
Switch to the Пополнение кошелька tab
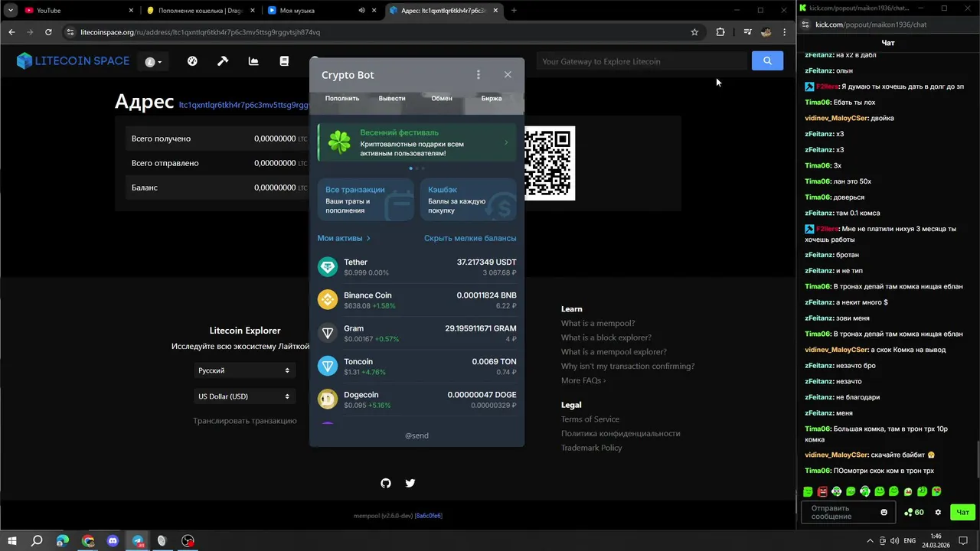coord(199,11)
